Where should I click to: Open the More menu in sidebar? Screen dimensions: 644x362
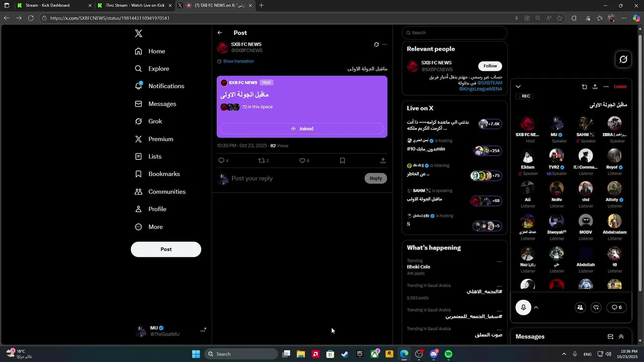(149, 227)
